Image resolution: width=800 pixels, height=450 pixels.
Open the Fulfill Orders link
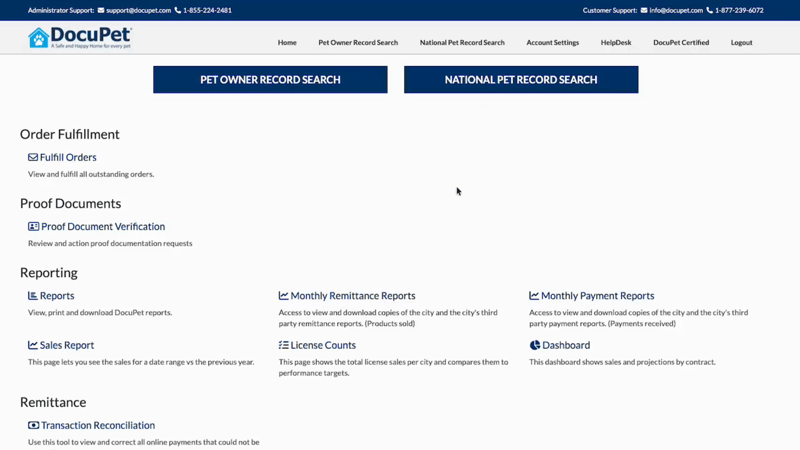click(68, 157)
